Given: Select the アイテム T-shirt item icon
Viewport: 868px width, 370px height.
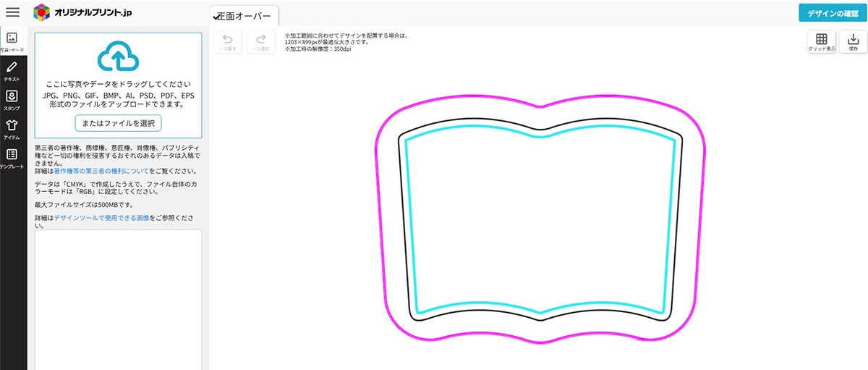Looking at the screenshot, I should pyautogui.click(x=12, y=128).
